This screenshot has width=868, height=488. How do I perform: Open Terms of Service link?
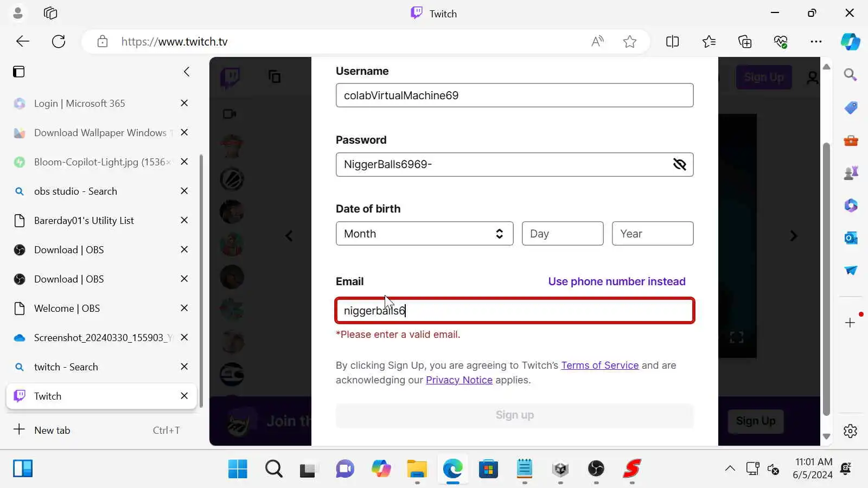(x=599, y=365)
